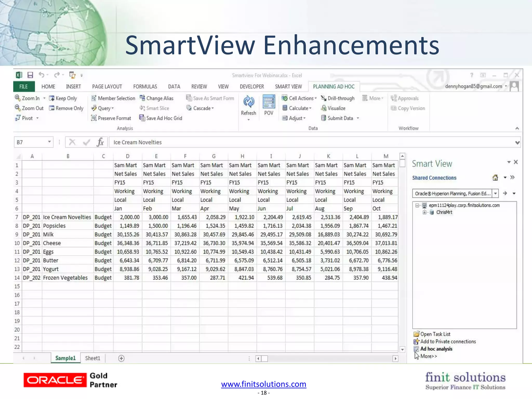The height and width of the screenshot is (399, 532).
Task: Click the Submit Data button
Action: [337, 118]
